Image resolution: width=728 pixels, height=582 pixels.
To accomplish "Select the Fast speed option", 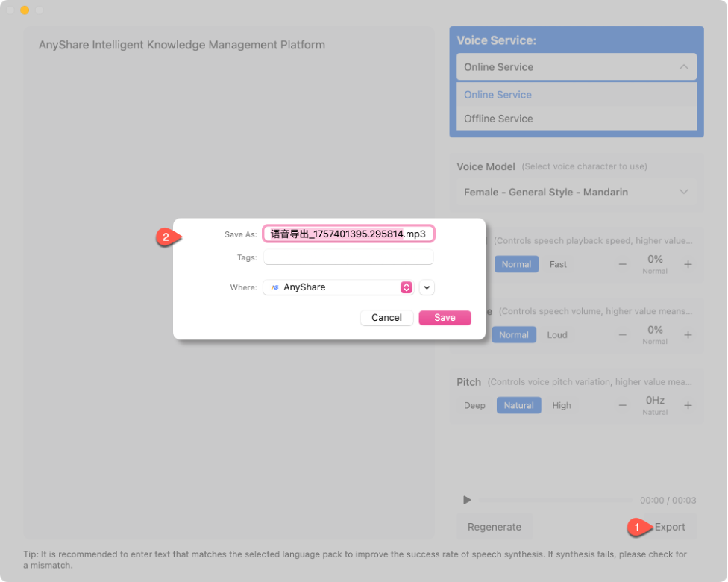I will [558, 264].
